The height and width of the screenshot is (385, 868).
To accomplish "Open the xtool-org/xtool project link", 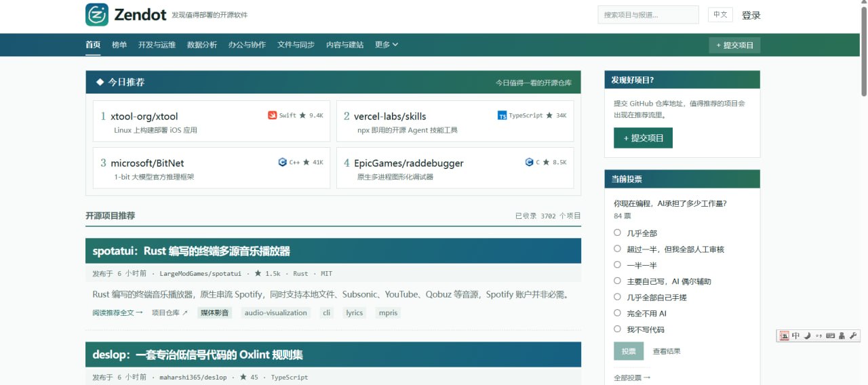I will [x=144, y=116].
